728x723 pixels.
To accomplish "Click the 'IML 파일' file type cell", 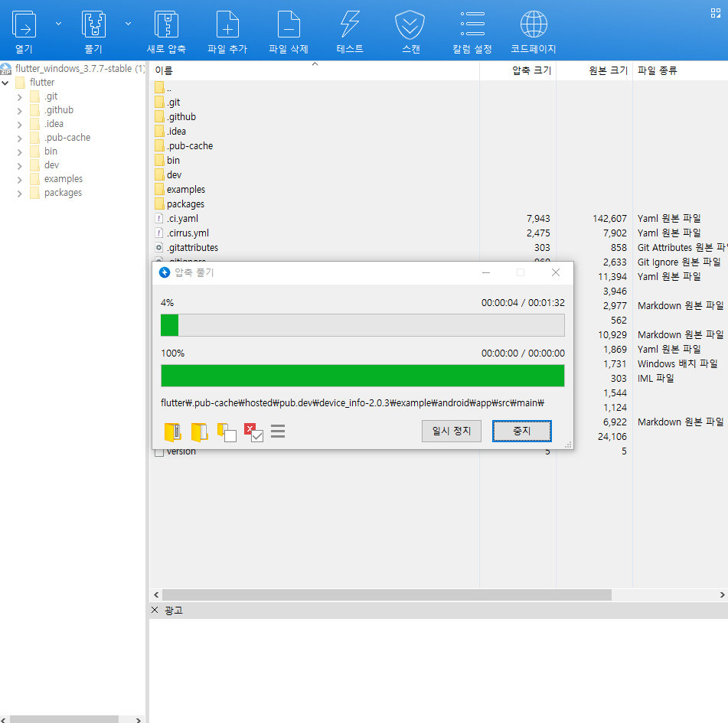I will coord(655,378).
